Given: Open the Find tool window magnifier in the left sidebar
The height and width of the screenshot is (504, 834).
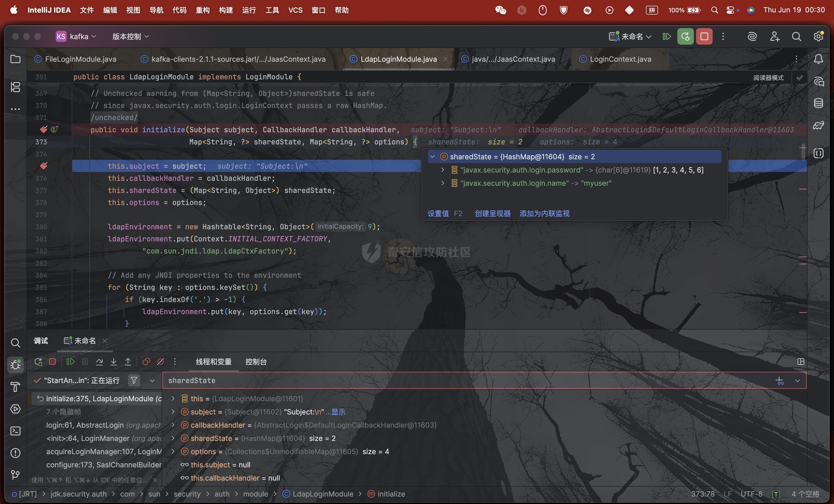Looking at the screenshot, I should click(x=15, y=343).
